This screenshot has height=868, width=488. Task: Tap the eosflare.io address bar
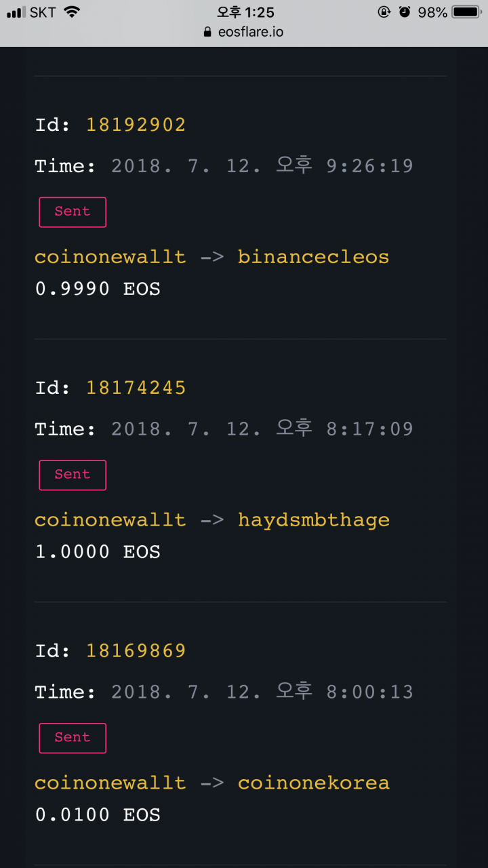click(x=244, y=32)
